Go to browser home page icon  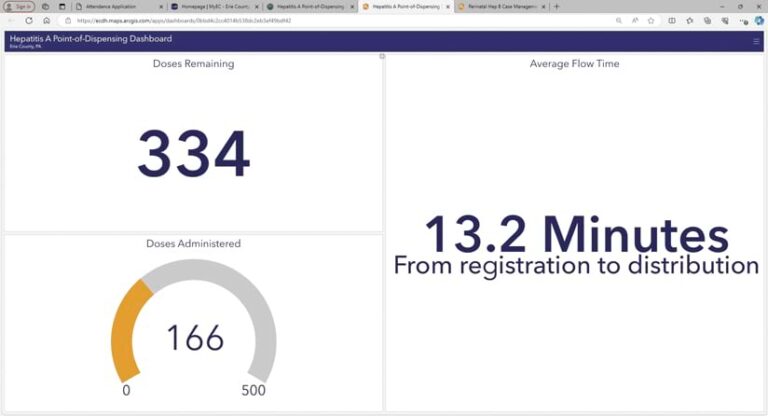pos(47,21)
